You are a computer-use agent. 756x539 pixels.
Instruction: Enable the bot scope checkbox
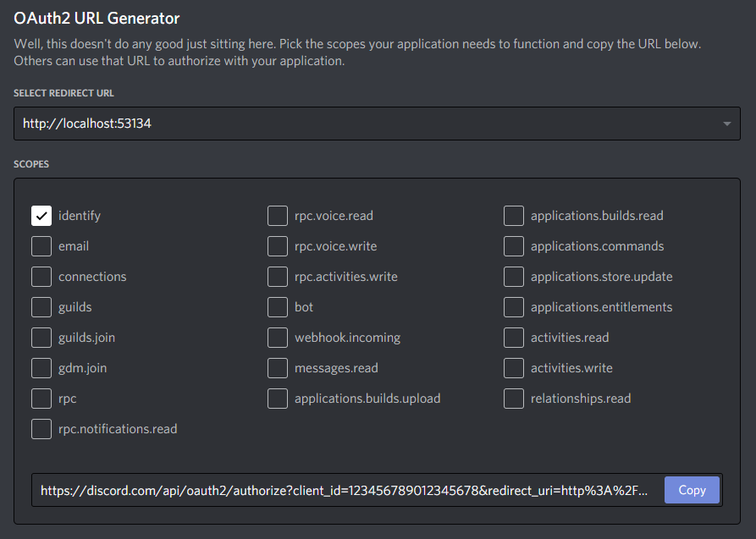click(x=278, y=306)
